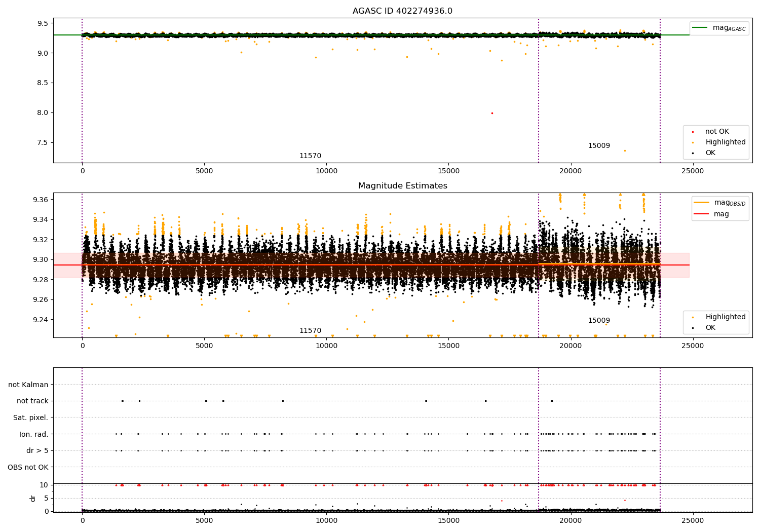This screenshot has width=760, height=532.
Task: Select the 25000 tick under the bottom flags plot
Action: (x=693, y=520)
